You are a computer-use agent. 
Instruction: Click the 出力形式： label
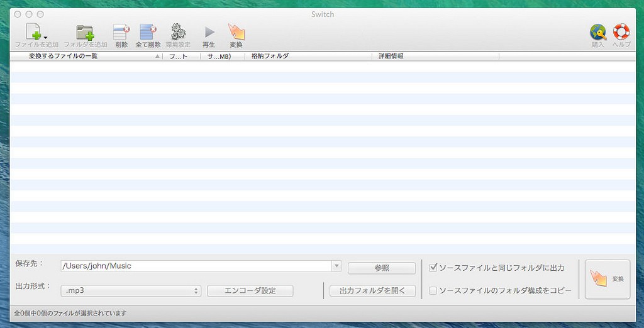(x=33, y=286)
